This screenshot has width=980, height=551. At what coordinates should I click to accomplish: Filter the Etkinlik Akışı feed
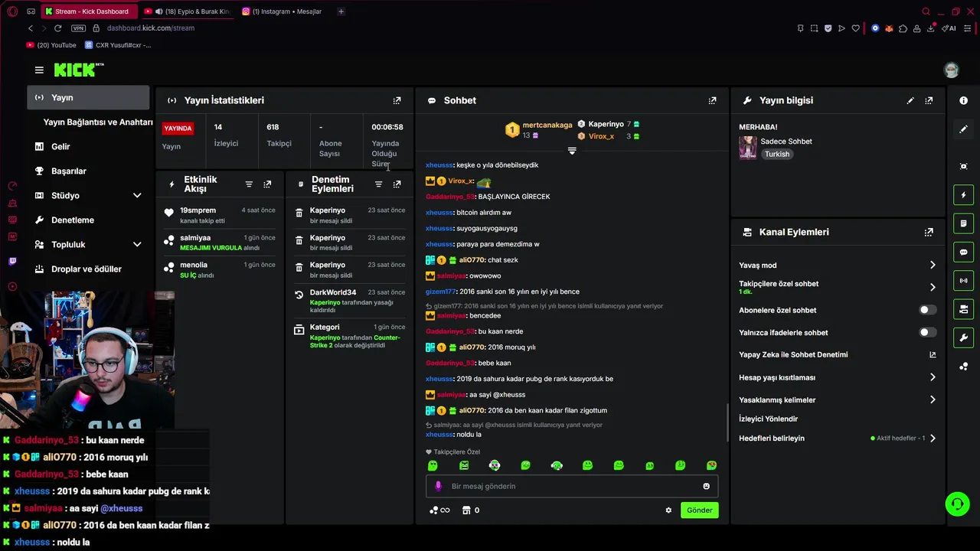point(249,184)
